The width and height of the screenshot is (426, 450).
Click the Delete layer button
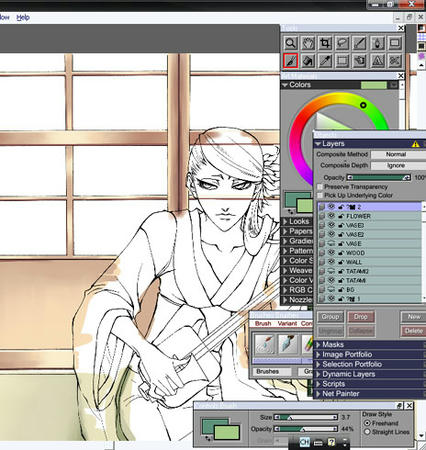coord(413,331)
